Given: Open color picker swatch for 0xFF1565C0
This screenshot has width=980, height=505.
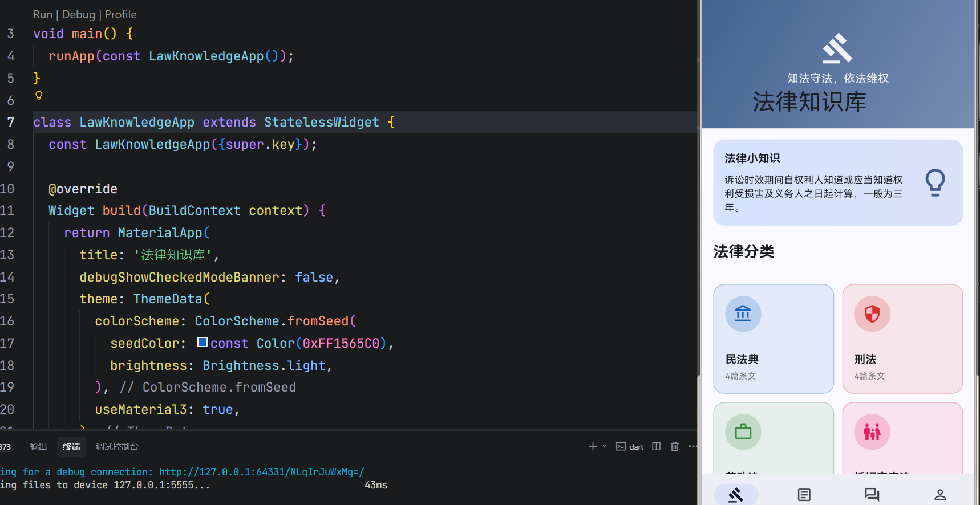Looking at the screenshot, I should [x=202, y=342].
